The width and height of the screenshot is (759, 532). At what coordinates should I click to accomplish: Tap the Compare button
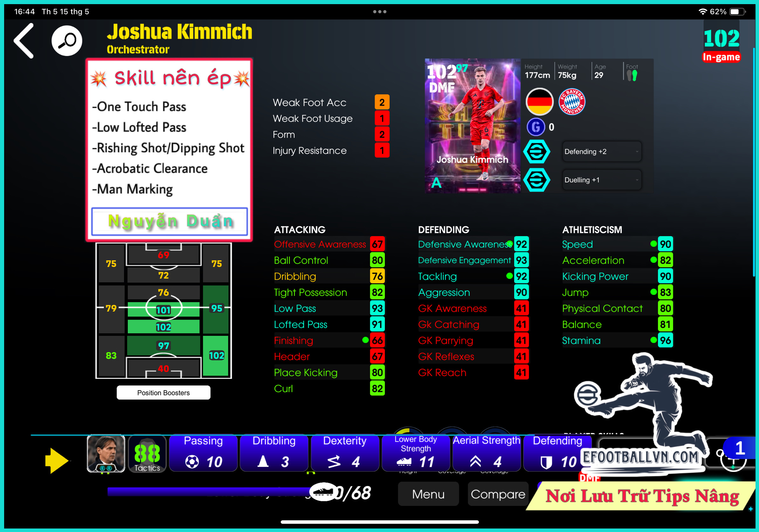498,494
